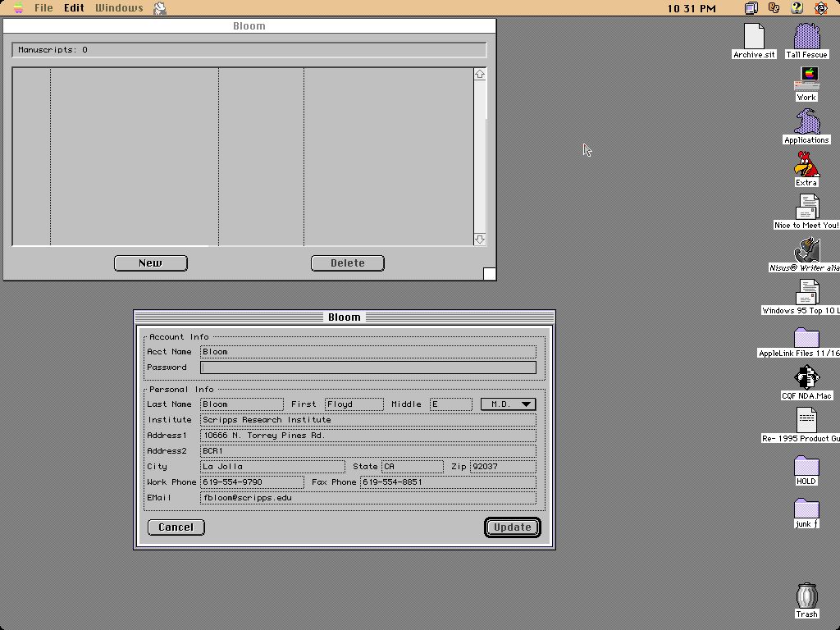Open the Windows menu
This screenshot has height=630, width=840.
pos(119,8)
